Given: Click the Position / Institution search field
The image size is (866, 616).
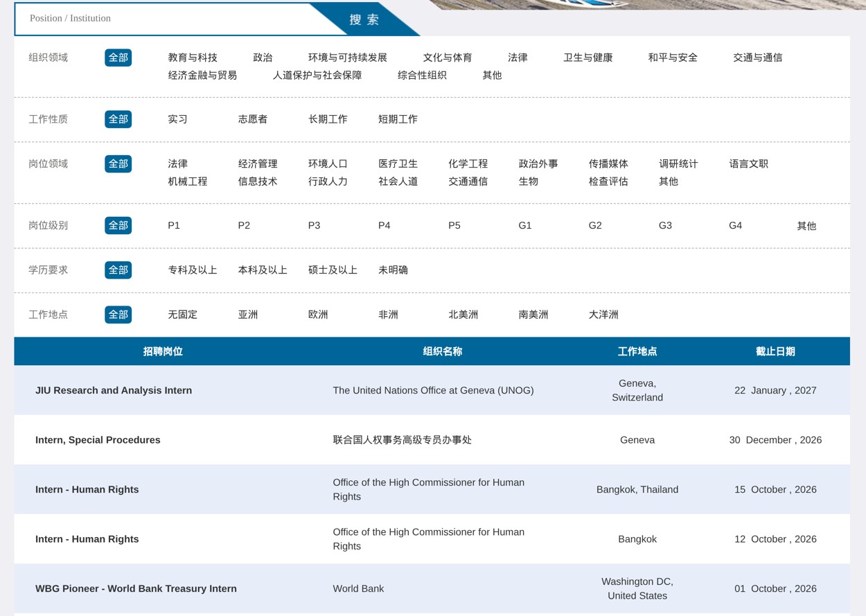Looking at the screenshot, I should click(x=163, y=19).
